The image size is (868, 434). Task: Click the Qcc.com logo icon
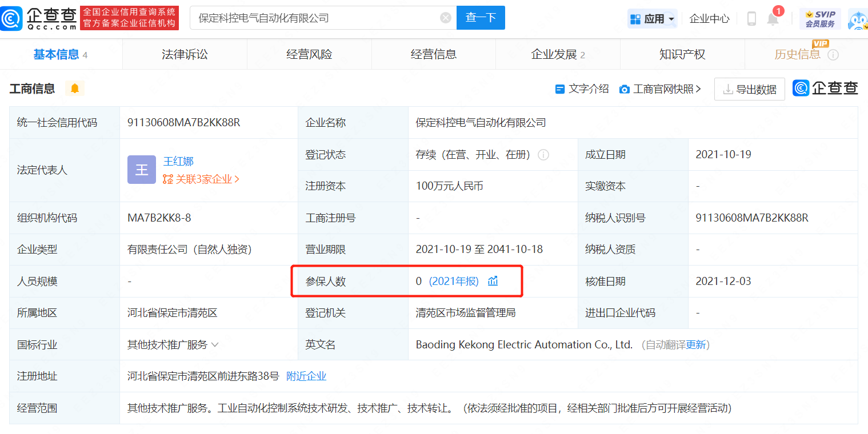(x=11, y=18)
